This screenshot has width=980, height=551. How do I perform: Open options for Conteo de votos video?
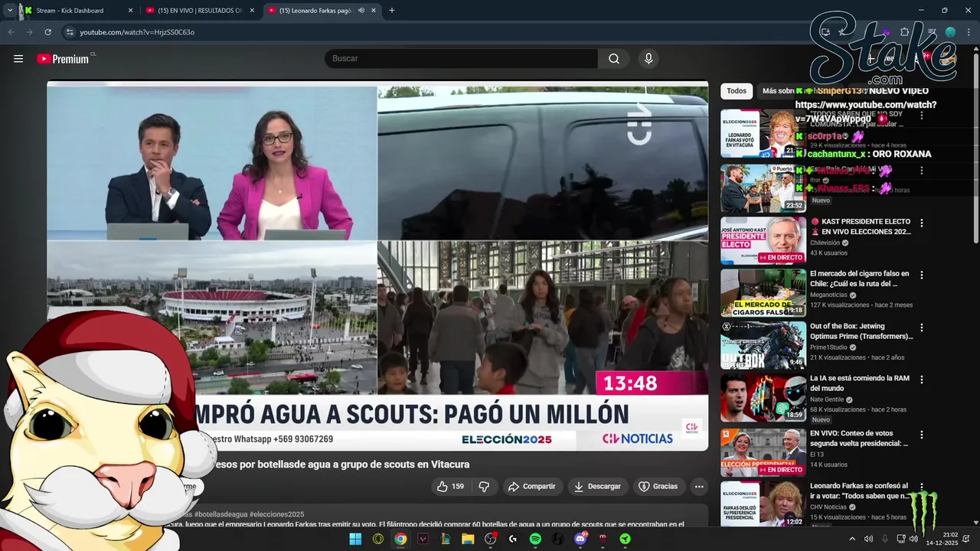click(922, 435)
